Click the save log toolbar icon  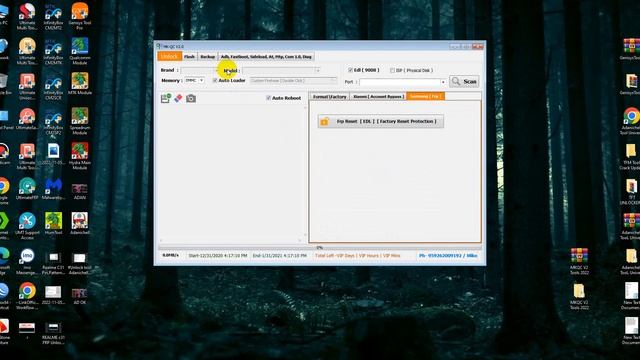click(x=165, y=98)
